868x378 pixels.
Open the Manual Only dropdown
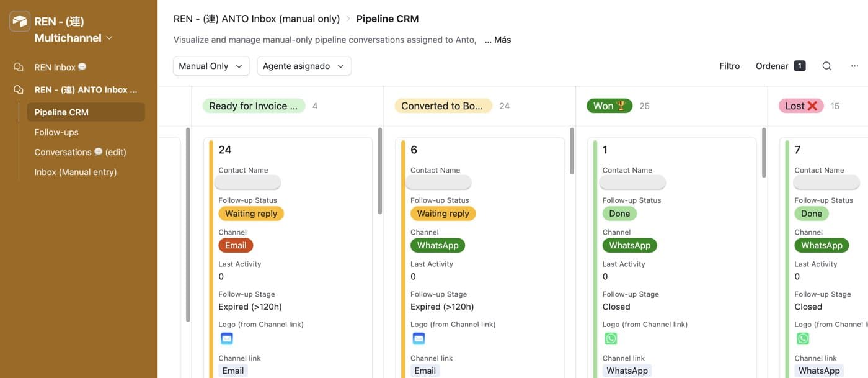211,66
